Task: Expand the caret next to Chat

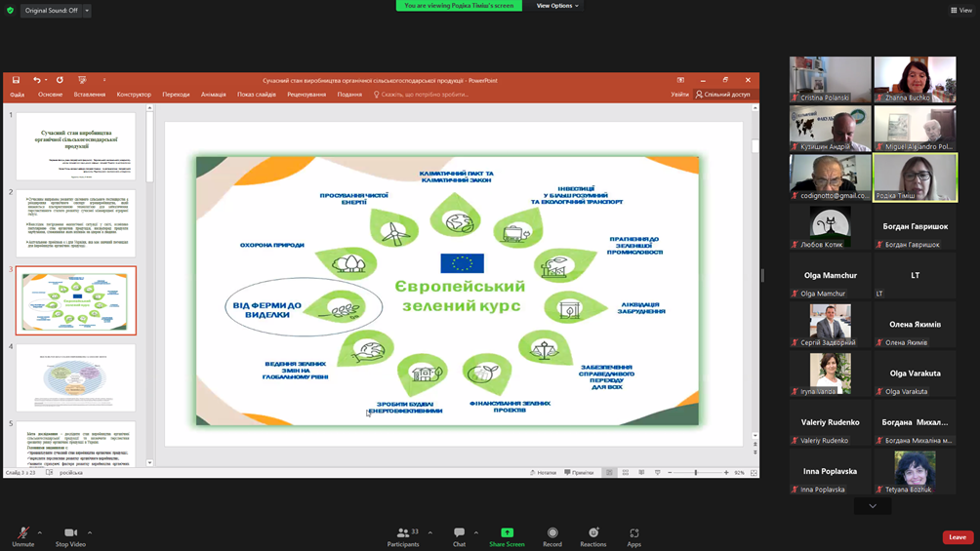Action: [476, 532]
